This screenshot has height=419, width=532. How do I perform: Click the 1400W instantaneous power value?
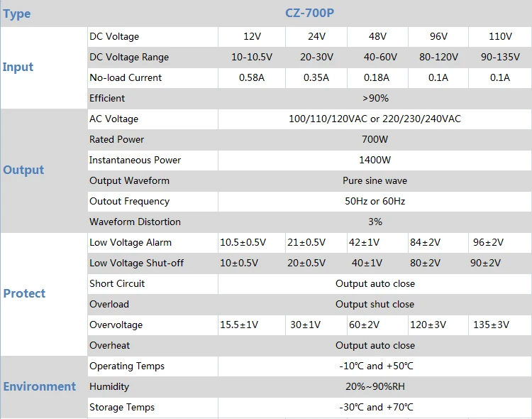tap(375, 160)
